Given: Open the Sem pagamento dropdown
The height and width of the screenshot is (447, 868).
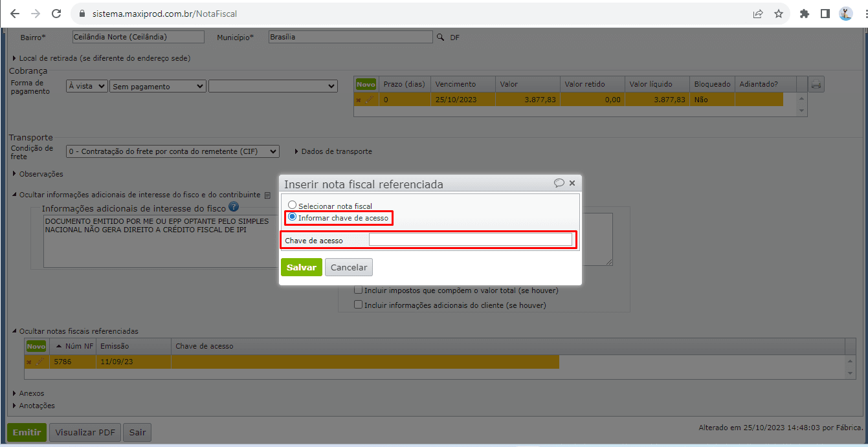Looking at the screenshot, I should point(158,86).
